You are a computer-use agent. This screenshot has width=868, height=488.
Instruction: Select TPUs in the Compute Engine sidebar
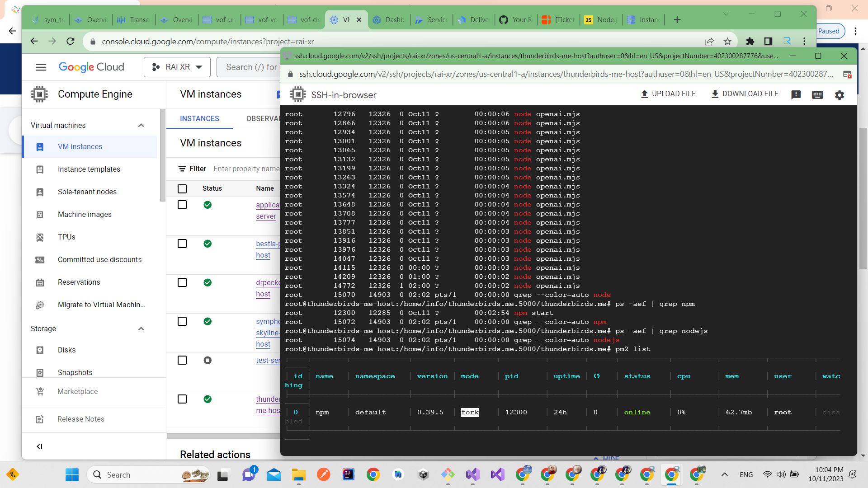pyautogui.click(x=66, y=237)
